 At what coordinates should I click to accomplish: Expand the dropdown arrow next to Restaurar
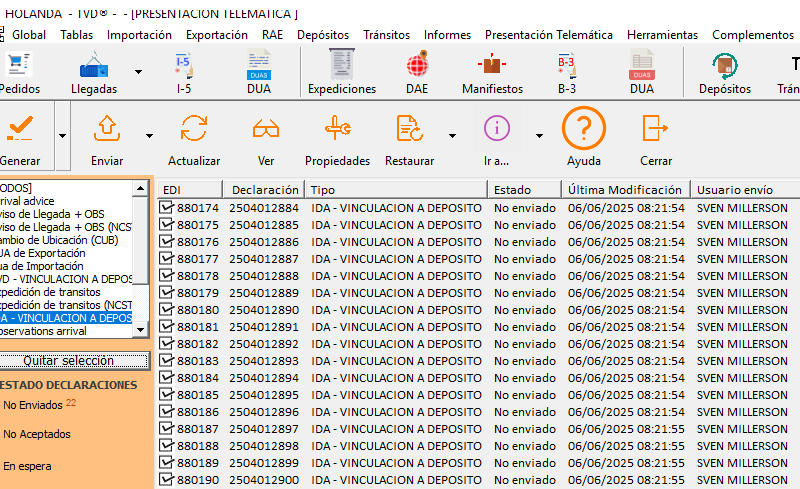(x=452, y=136)
